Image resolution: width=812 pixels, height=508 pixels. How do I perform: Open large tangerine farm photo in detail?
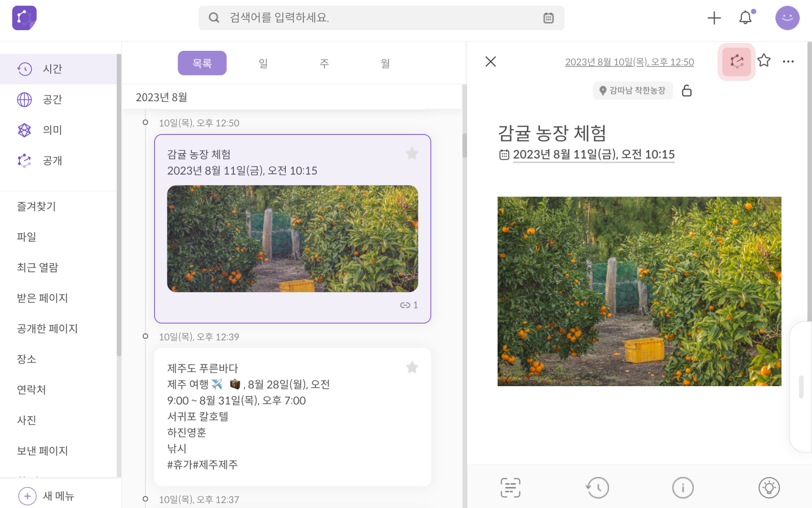point(639,291)
